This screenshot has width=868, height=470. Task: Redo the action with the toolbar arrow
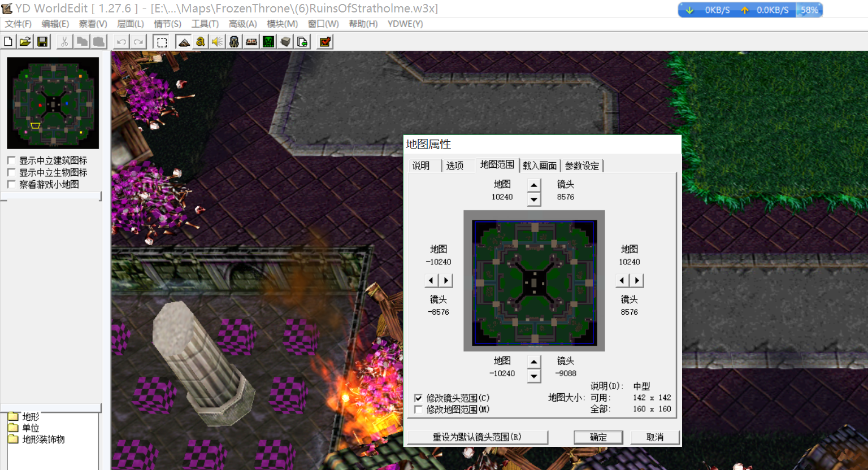138,42
